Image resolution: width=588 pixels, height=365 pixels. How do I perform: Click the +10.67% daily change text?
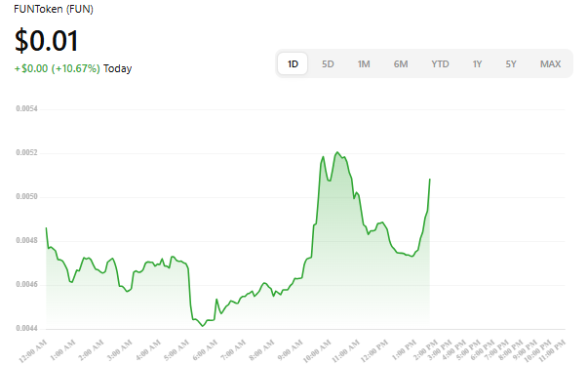(x=76, y=68)
